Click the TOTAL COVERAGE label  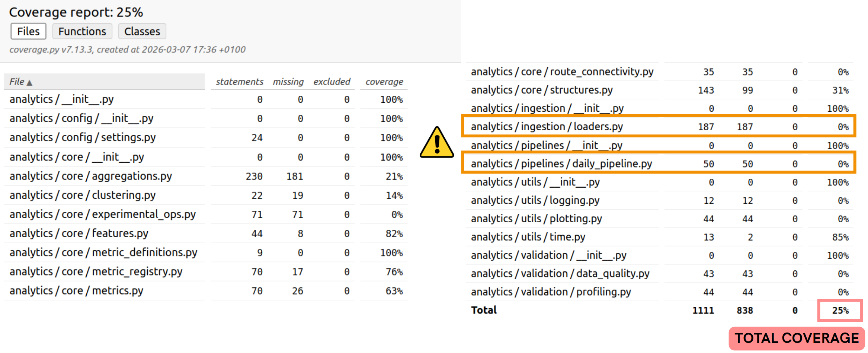[x=796, y=338]
